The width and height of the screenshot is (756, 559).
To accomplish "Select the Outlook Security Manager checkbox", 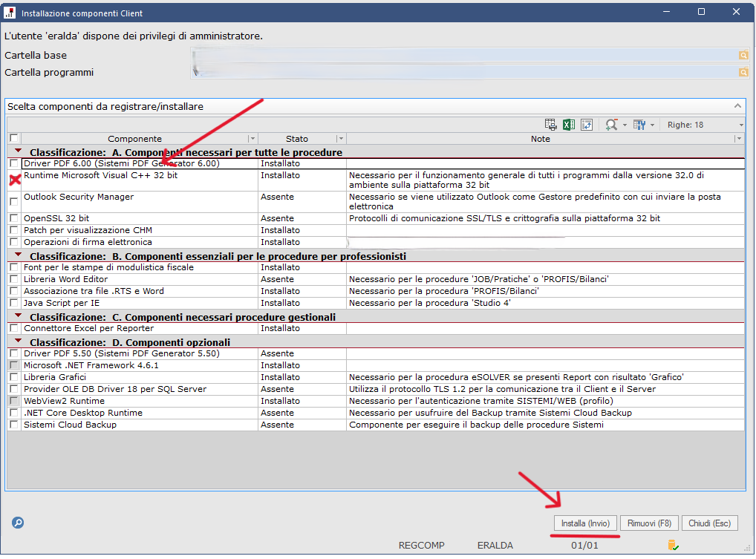I will [14, 201].
